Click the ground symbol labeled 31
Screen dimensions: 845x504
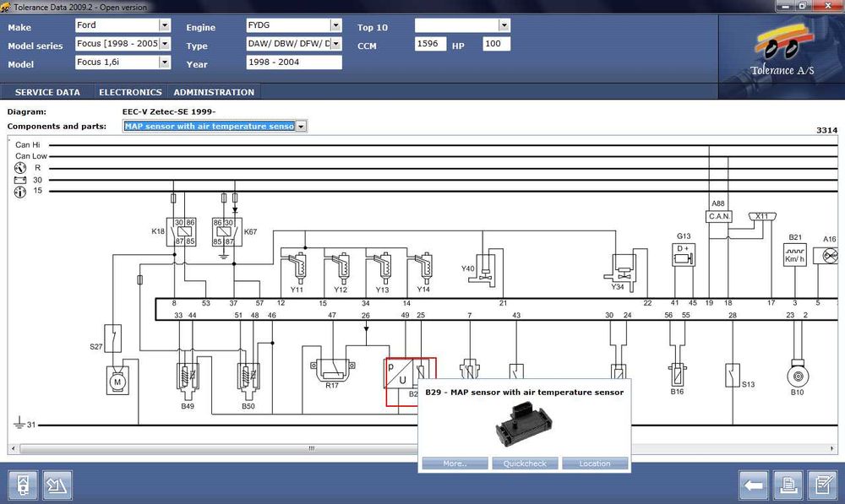click(x=19, y=423)
